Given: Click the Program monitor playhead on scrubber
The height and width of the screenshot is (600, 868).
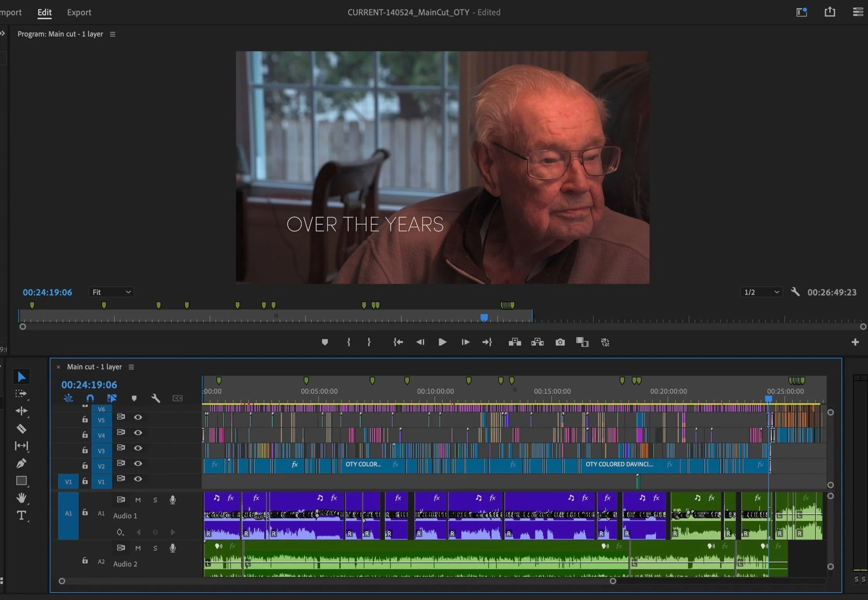Looking at the screenshot, I should tap(484, 317).
